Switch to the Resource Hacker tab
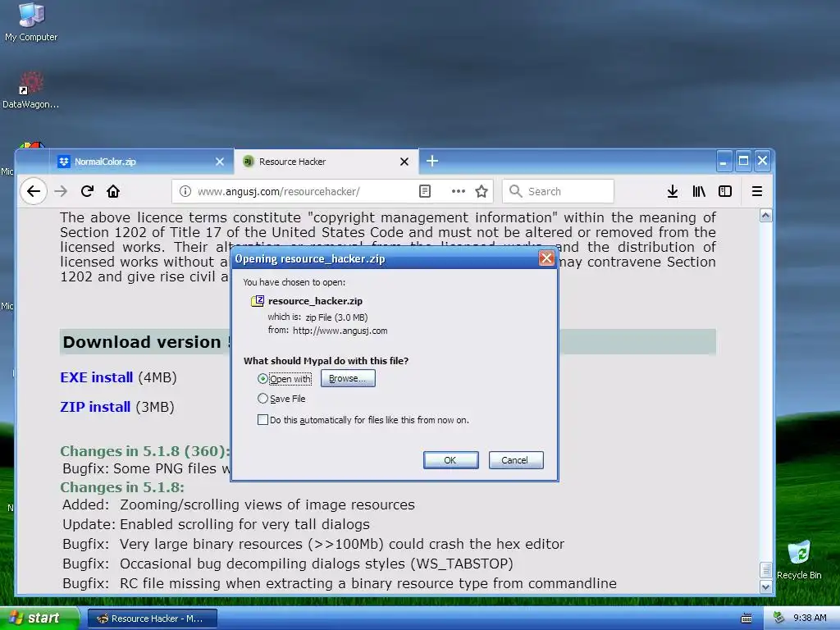The width and height of the screenshot is (840, 630). (326, 162)
